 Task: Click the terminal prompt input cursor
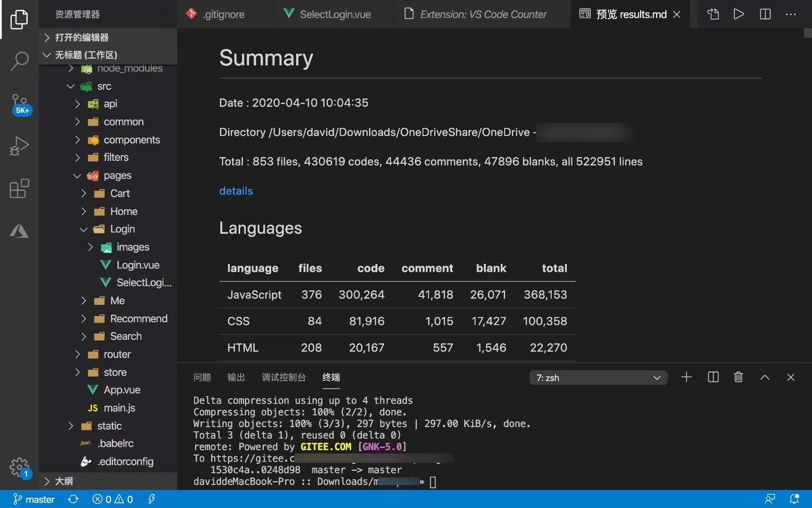[433, 482]
